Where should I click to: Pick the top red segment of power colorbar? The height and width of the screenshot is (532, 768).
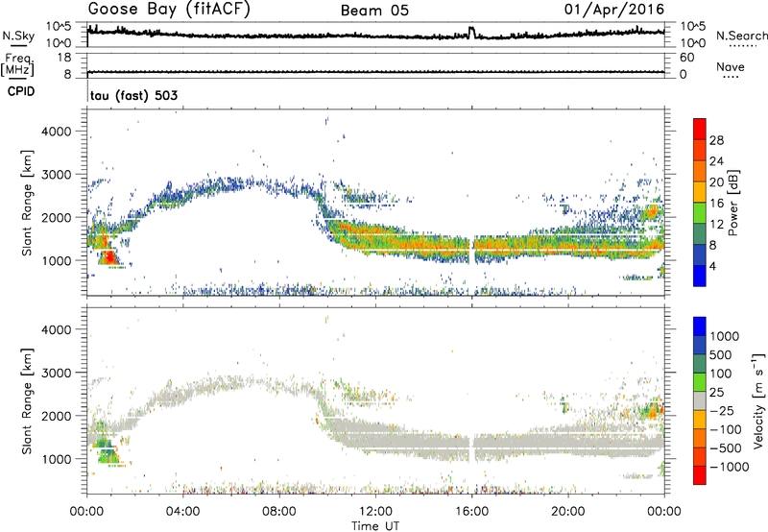pos(700,129)
